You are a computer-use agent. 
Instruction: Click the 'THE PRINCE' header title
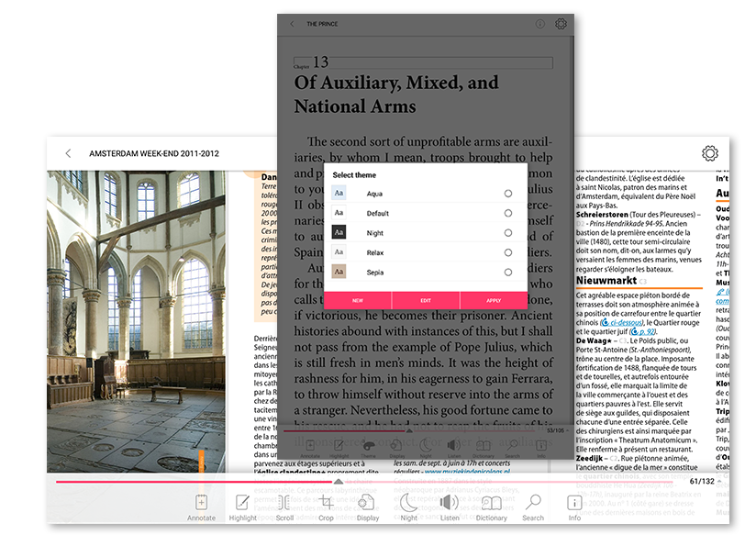tap(322, 24)
